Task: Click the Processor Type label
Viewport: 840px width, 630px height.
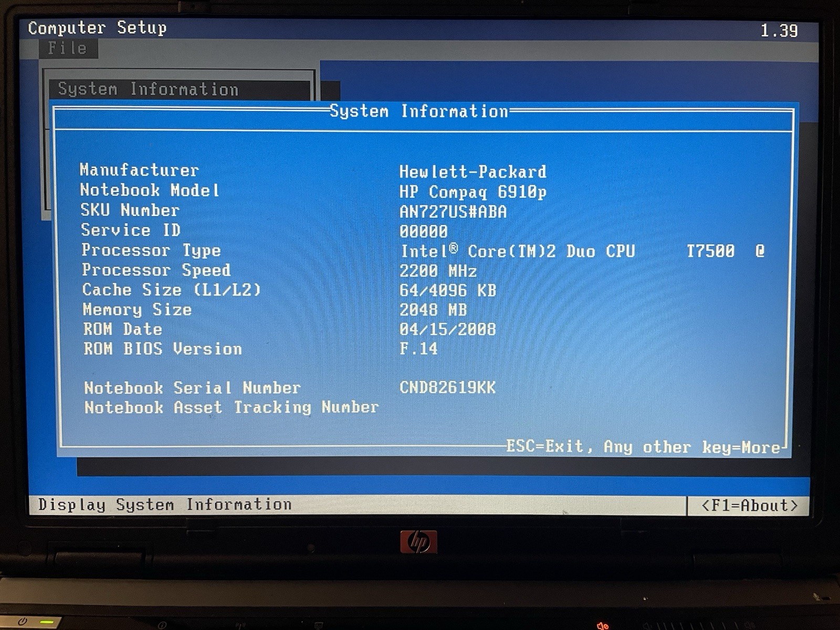Action: pos(151,250)
